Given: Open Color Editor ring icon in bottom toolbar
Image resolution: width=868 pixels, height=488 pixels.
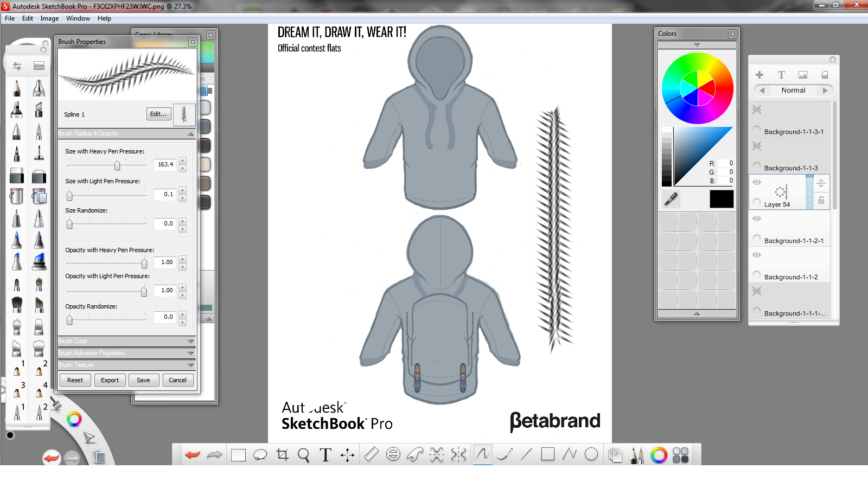Looking at the screenshot, I should (x=659, y=455).
